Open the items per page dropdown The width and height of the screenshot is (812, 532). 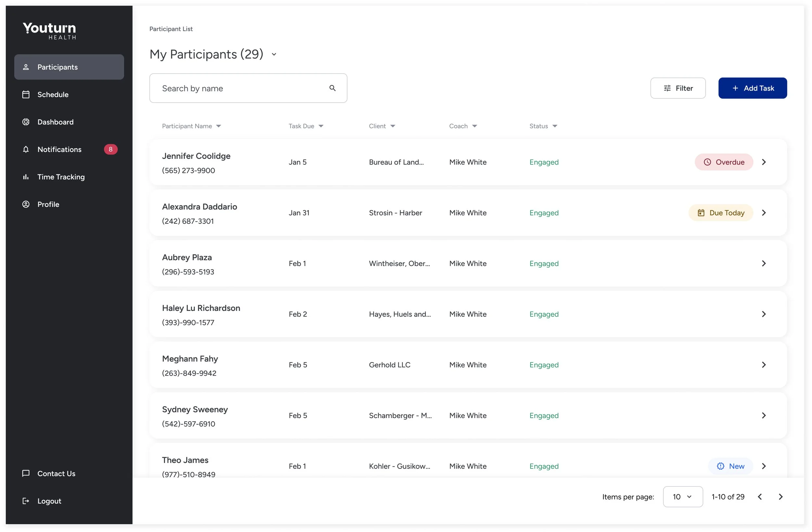point(683,497)
